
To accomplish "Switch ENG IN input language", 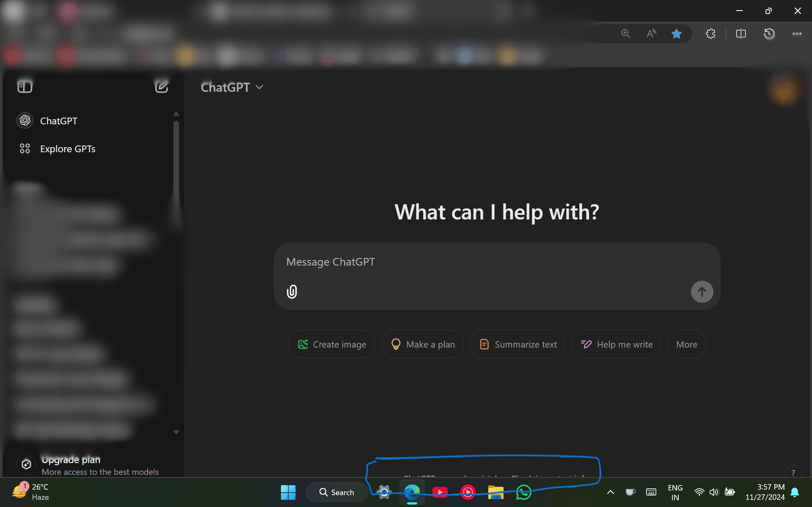I will coord(675,492).
